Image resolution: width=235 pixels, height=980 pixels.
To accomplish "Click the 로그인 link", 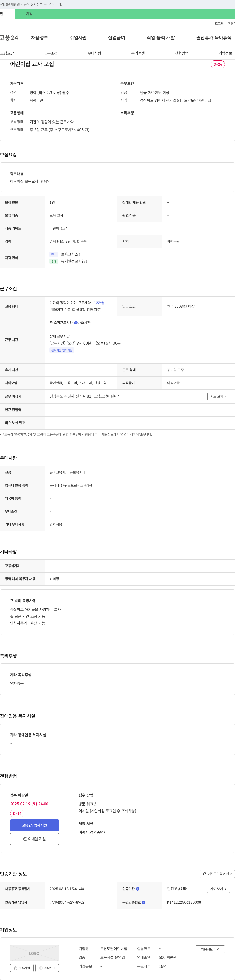I will 219,24.
